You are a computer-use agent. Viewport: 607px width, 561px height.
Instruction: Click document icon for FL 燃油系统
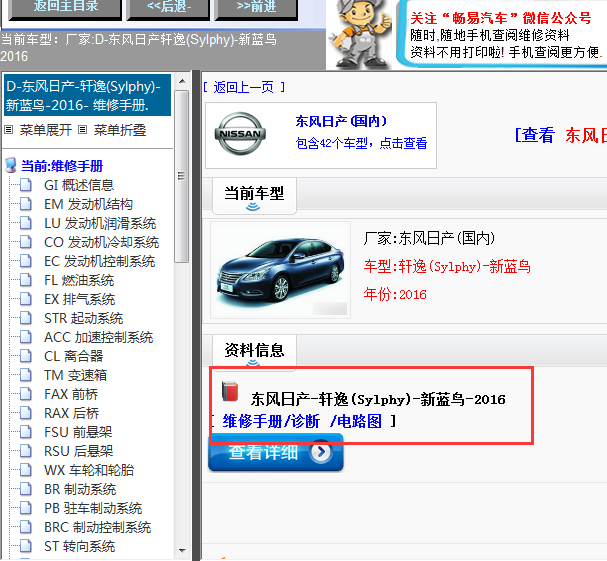26,280
